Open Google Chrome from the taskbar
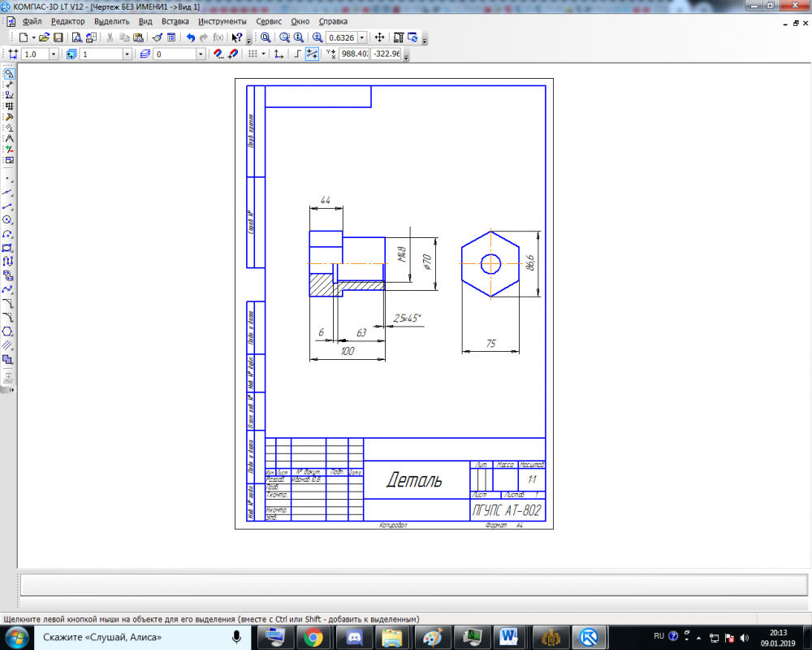Image resolution: width=812 pixels, height=650 pixels. (313, 637)
